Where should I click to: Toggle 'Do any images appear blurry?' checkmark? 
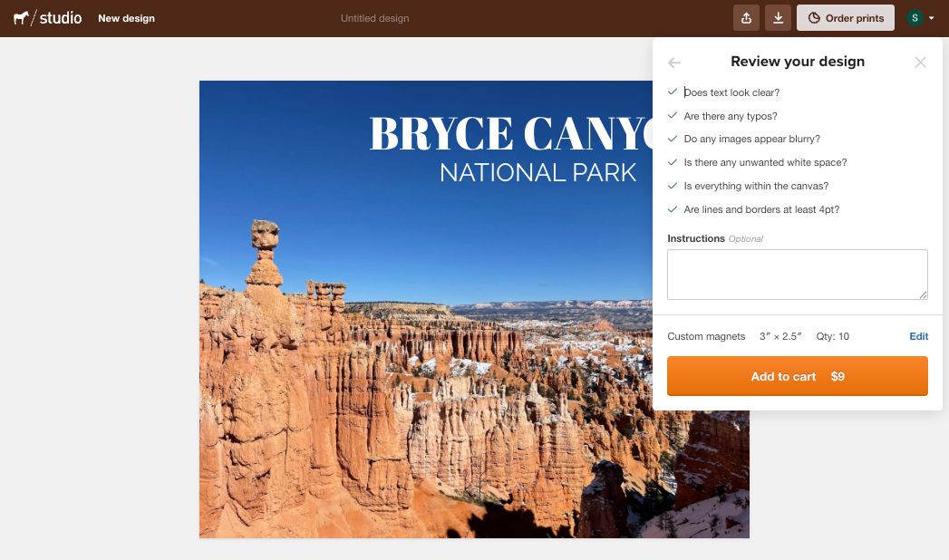[x=673, y=139]
